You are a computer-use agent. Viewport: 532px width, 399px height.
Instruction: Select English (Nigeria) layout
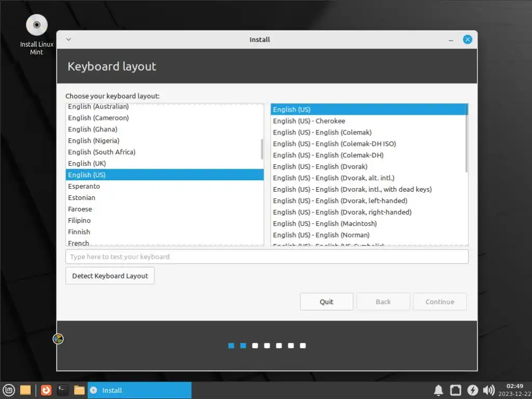[165, 140]
